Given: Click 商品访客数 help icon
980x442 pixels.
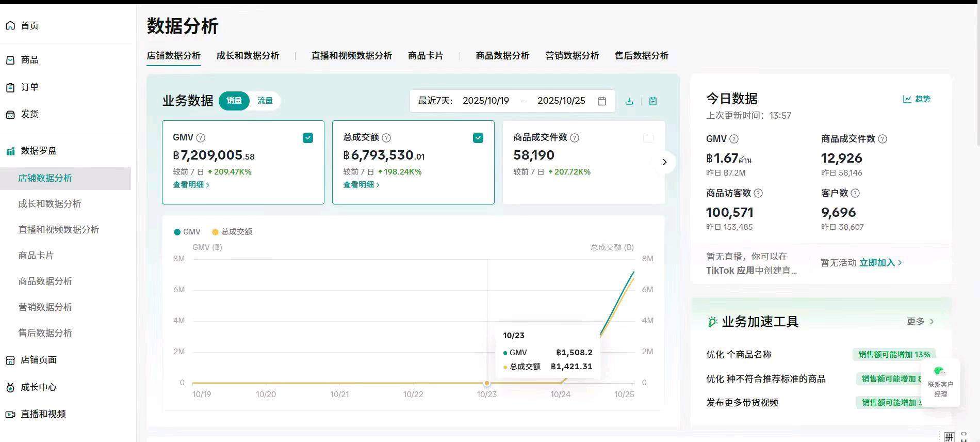Looking at the screenshot, I should [x=758, y=193].
